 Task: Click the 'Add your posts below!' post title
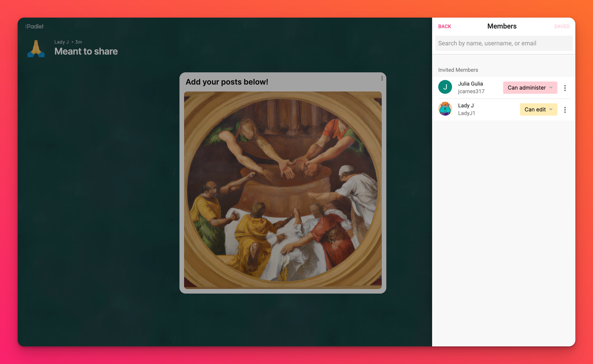tap(227, 82)
